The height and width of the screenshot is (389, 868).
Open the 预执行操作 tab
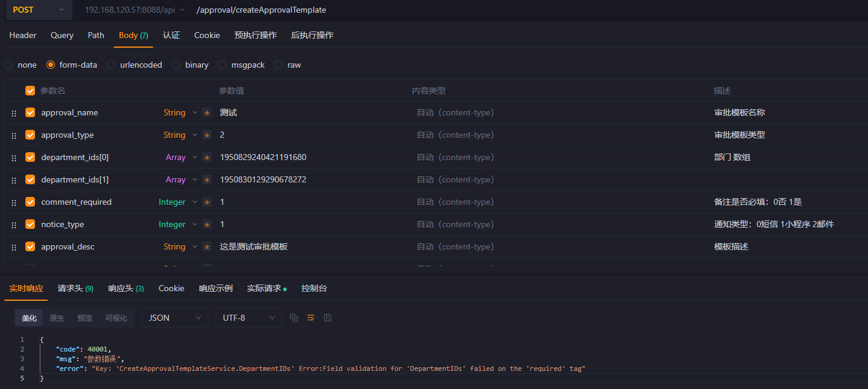click(255, 35)
